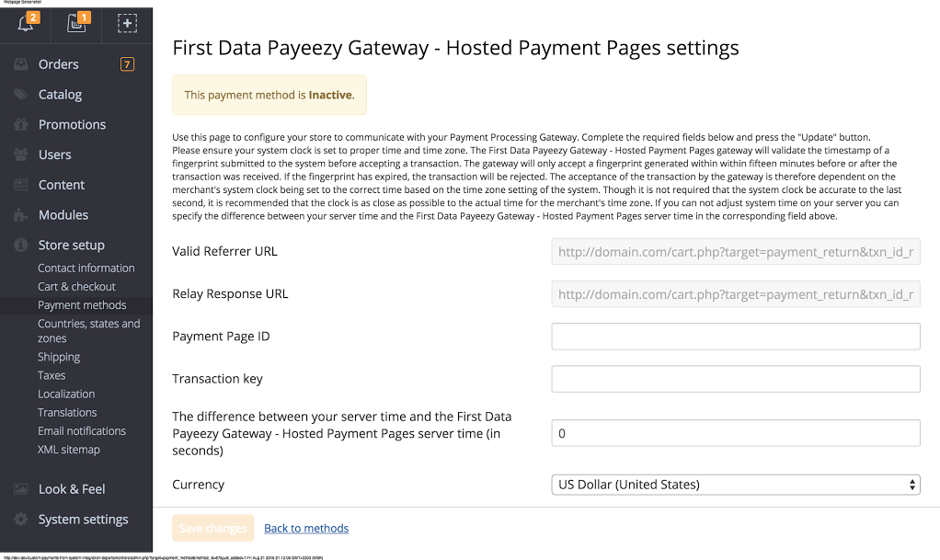Click the clipboard icon with badge 1
Screen dimensions: 940x560
point(75,25)
